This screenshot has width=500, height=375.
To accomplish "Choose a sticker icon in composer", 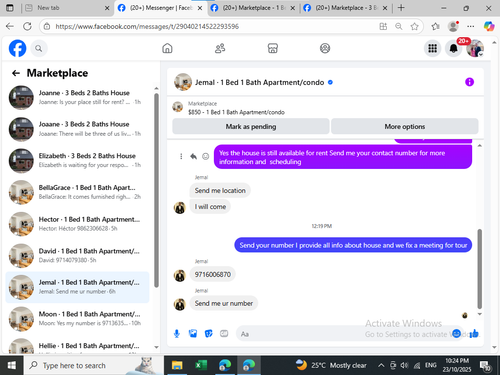I will (x=209, y=334).
